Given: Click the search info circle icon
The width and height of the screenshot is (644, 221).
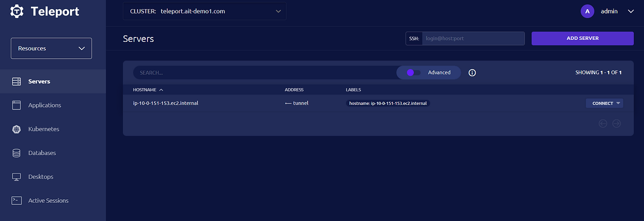Looking at the screenshot, I should point(472,73).
